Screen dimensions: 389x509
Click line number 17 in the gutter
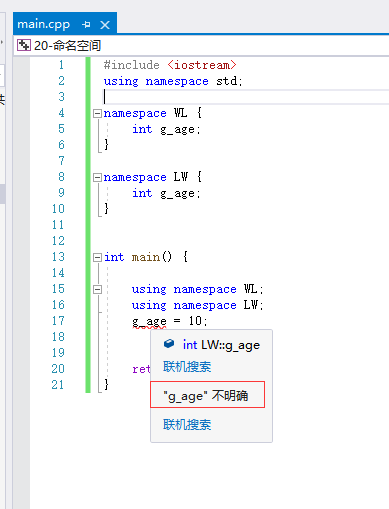tap(58, 321)
